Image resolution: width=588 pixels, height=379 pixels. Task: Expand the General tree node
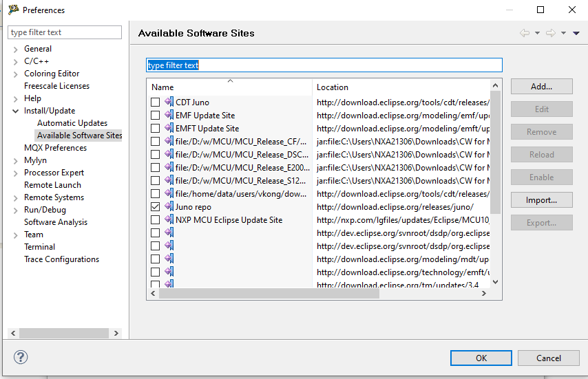tap(15, 49)
